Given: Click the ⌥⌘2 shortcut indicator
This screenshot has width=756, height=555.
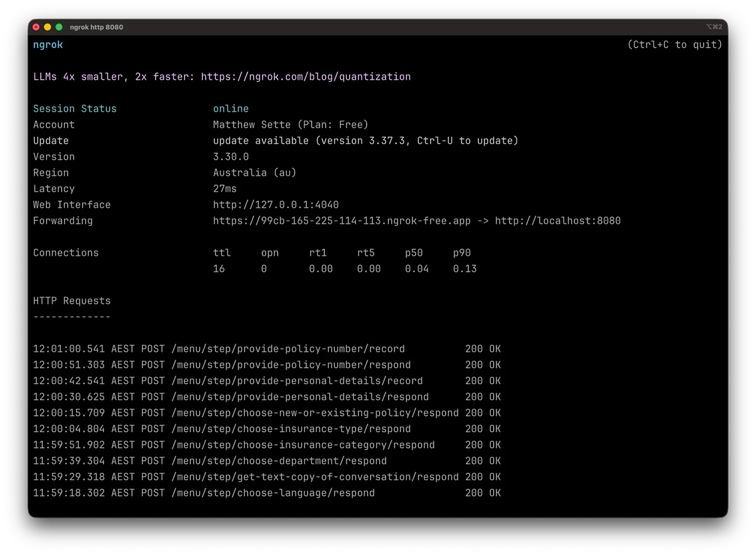Looking at the screenshot, I should [715, 27].
